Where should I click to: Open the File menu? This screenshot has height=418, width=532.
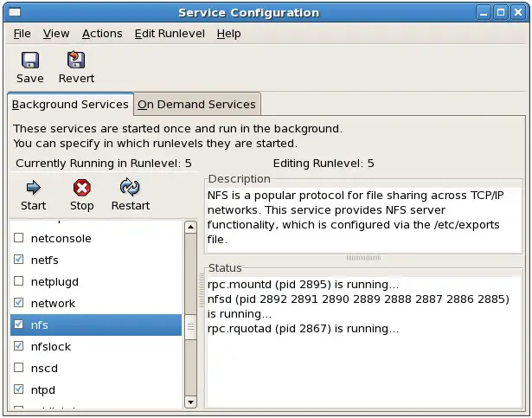point(22,34)
